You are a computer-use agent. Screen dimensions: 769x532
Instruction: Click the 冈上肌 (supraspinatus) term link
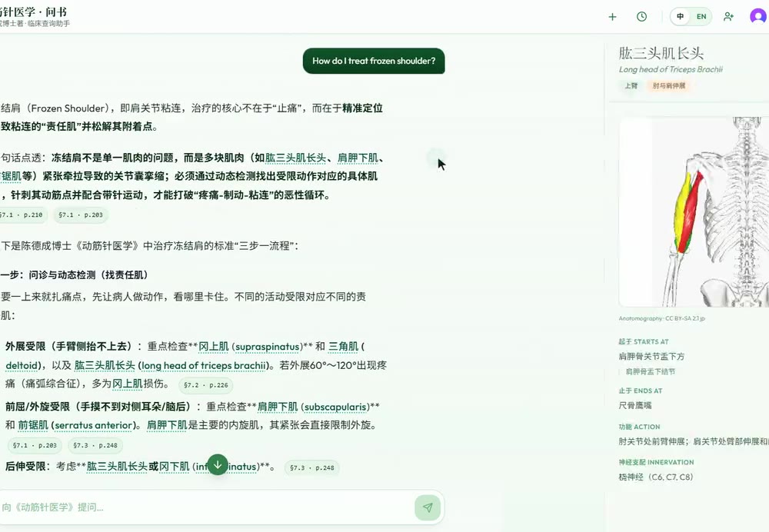coord(251,347)
